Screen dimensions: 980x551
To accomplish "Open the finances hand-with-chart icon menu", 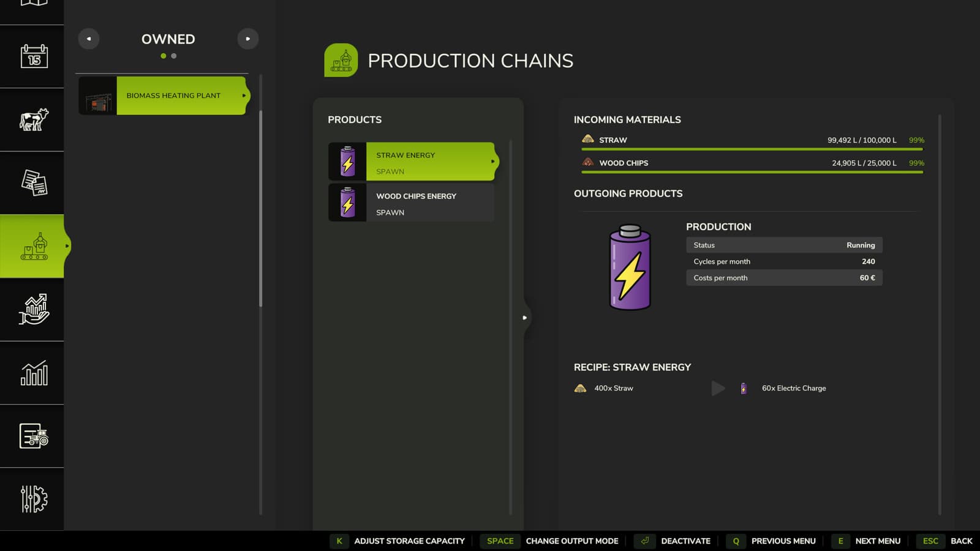I will coord(34,309).
